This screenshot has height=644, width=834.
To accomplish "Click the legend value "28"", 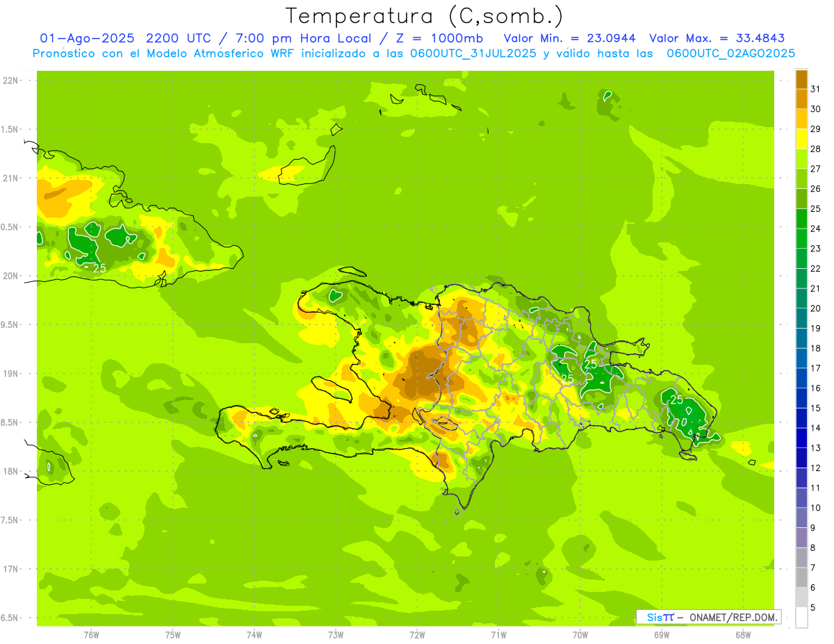I will (x=816, y=149).
